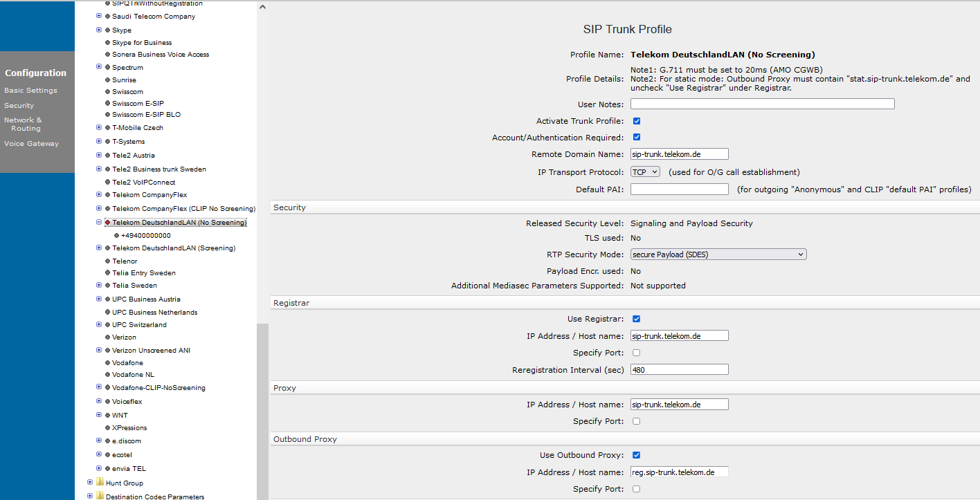Expand the Spectrum tree node
Screen dimensions: 980x500
click(99, 67)
